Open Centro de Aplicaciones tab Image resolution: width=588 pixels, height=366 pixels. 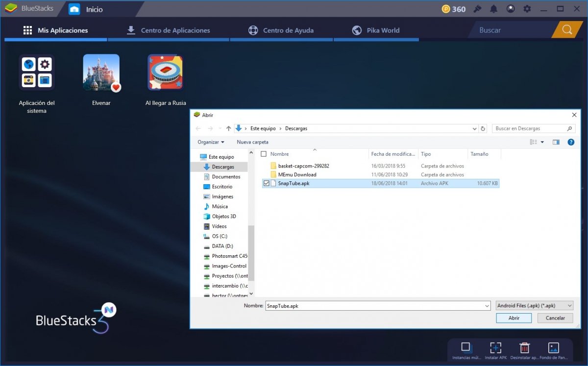[168, 30]
